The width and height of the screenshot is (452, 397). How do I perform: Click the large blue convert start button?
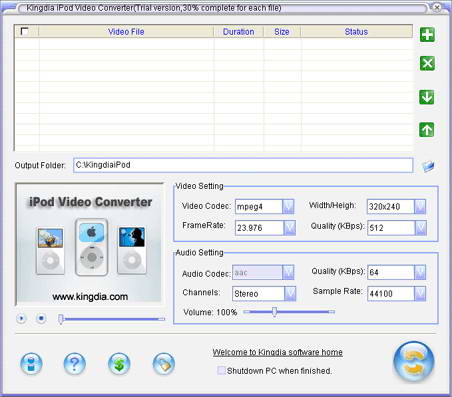(x=414, y=362)
